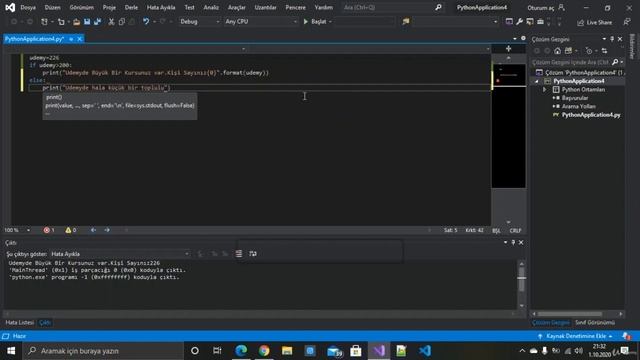Viewport: 640px width, 360px height.
Task: Toggle auto-hide pin on Çıktı panel
Action: [x=513, y=242]
